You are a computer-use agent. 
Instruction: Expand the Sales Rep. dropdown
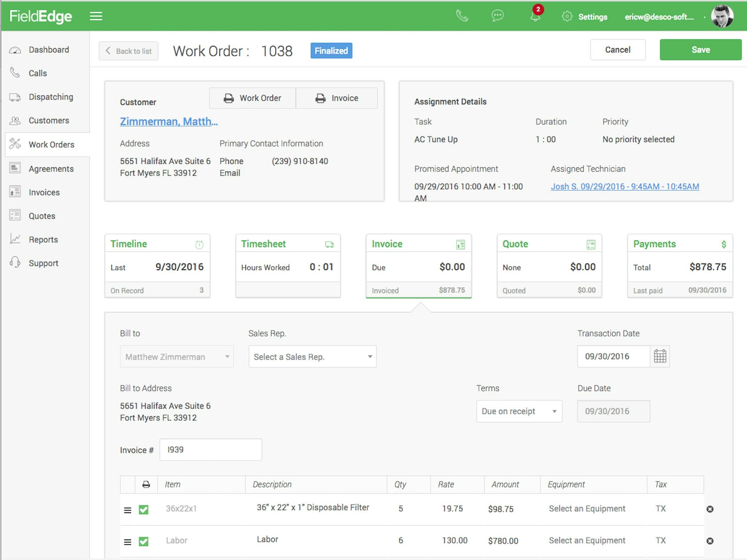(312, 357)
